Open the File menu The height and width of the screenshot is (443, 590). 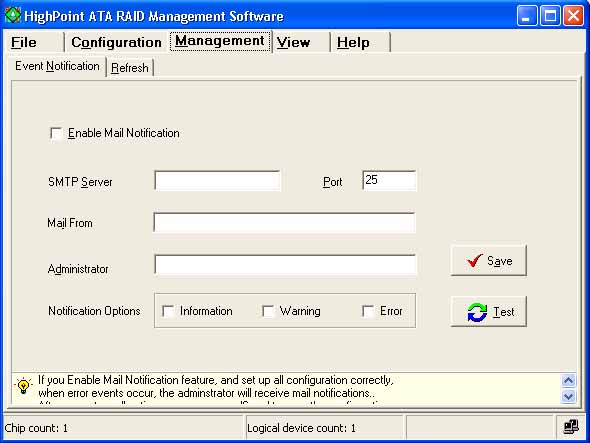click(x=24, y=42)
